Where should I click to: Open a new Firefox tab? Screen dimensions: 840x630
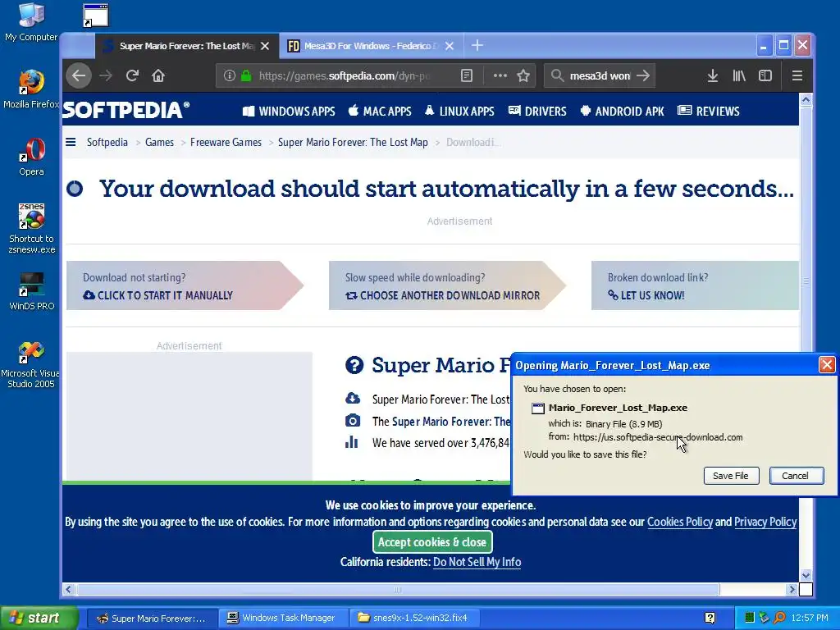click(x=477, y=46)
